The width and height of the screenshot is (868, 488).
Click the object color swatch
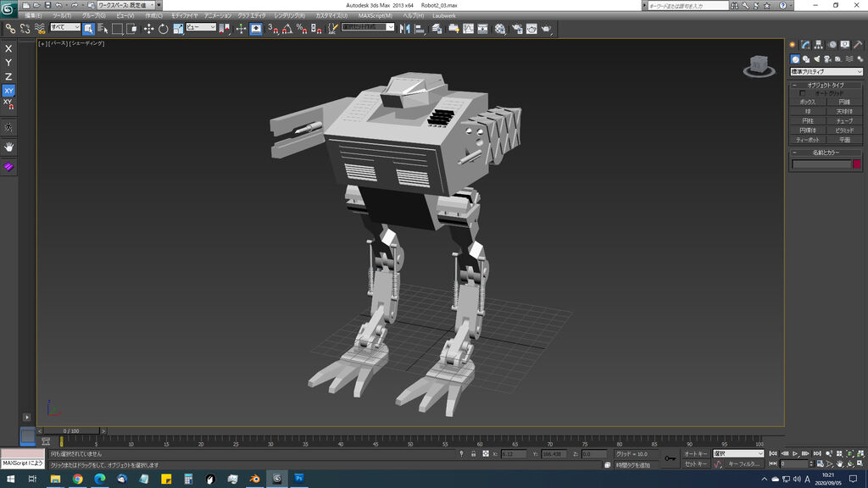pos(856,164)
